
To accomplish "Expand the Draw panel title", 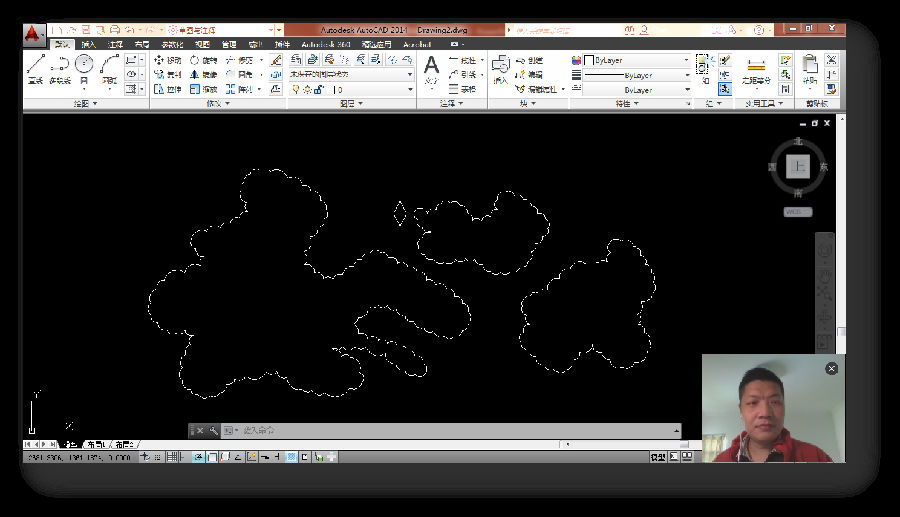I will 85,103.
